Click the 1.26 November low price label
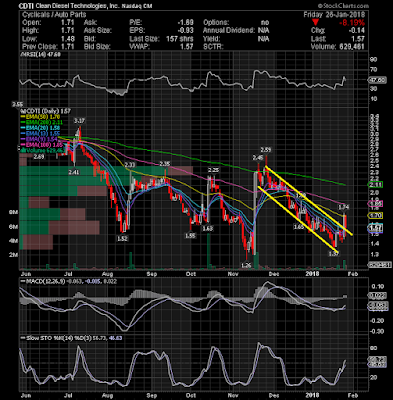The image size is (393, 400). 246,265
